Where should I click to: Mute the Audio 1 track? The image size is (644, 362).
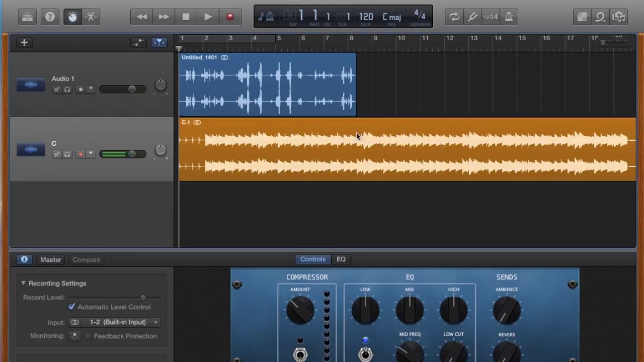tap(56, 89)
